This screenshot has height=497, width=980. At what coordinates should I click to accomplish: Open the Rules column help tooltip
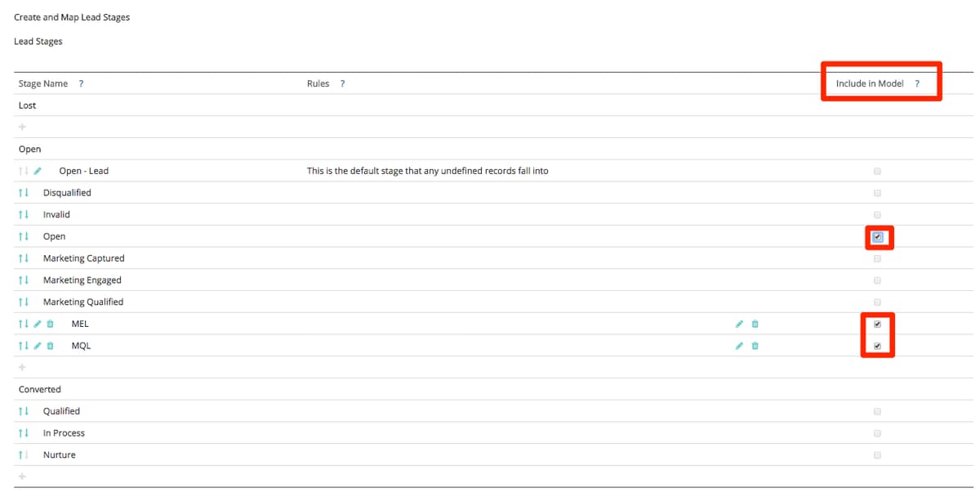(341, 83)
